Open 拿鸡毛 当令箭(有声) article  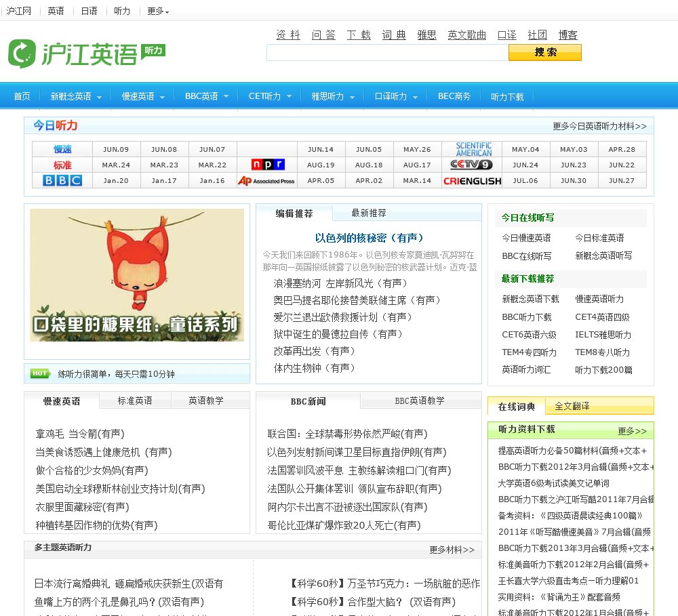[x=80, y=434]
